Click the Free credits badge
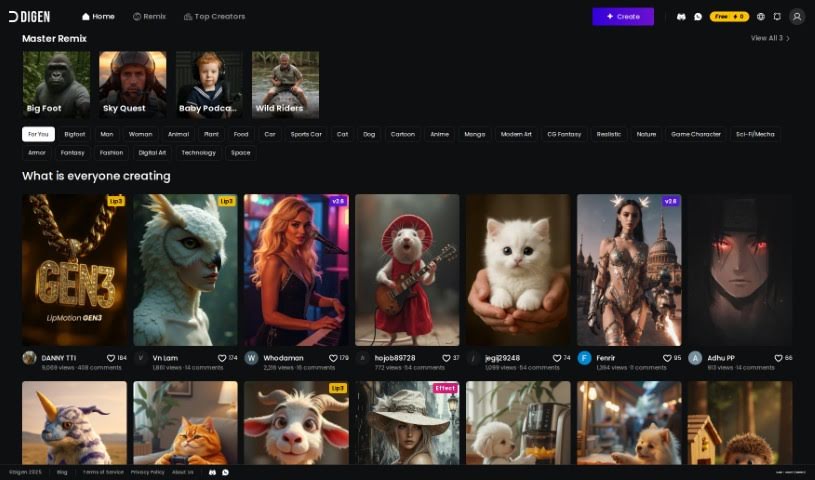The height and width of the screenshot is (480, 815). click(x=729, y=17)
